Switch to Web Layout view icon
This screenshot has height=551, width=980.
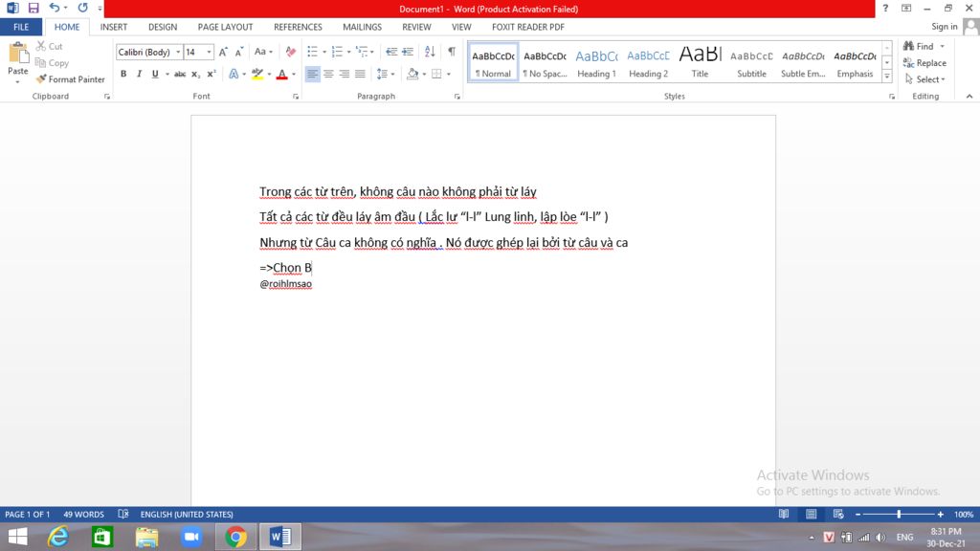838,514
